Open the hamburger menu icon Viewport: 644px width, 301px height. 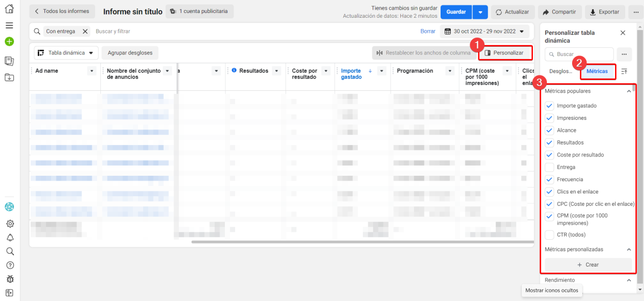[9, 25]
